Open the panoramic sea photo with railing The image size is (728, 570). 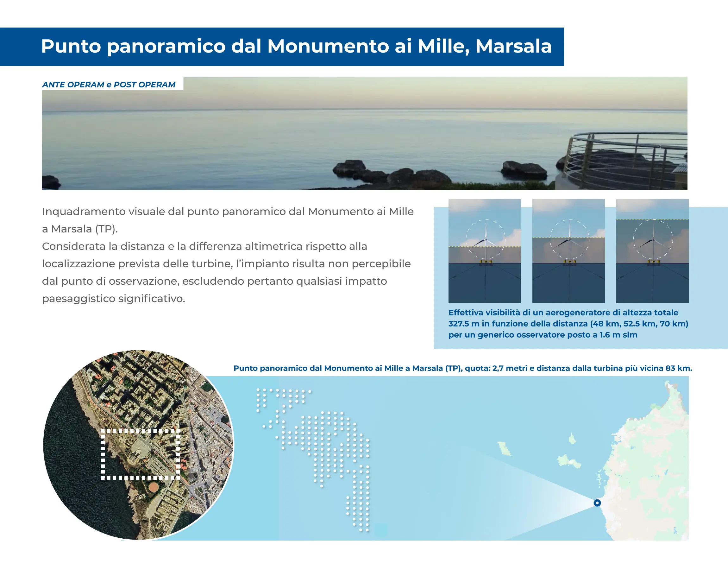click(x=365, y=134)
